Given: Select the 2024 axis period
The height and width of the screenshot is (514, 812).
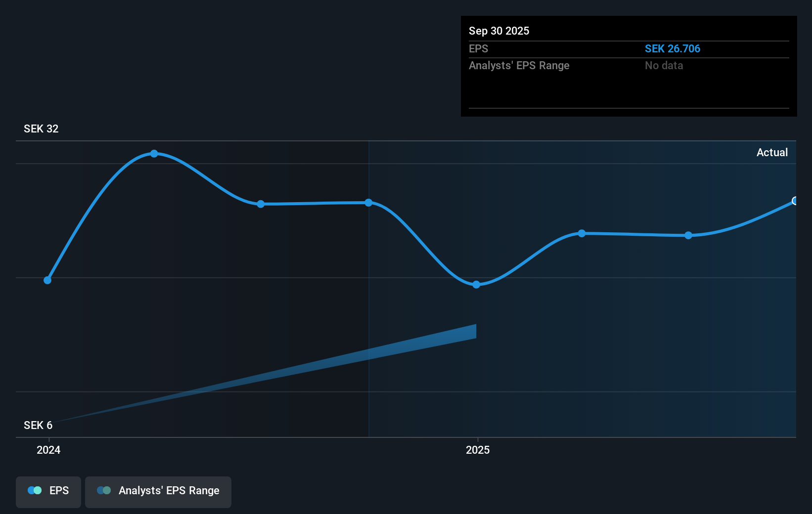Looking at the screenshot, I should [48, 450].
